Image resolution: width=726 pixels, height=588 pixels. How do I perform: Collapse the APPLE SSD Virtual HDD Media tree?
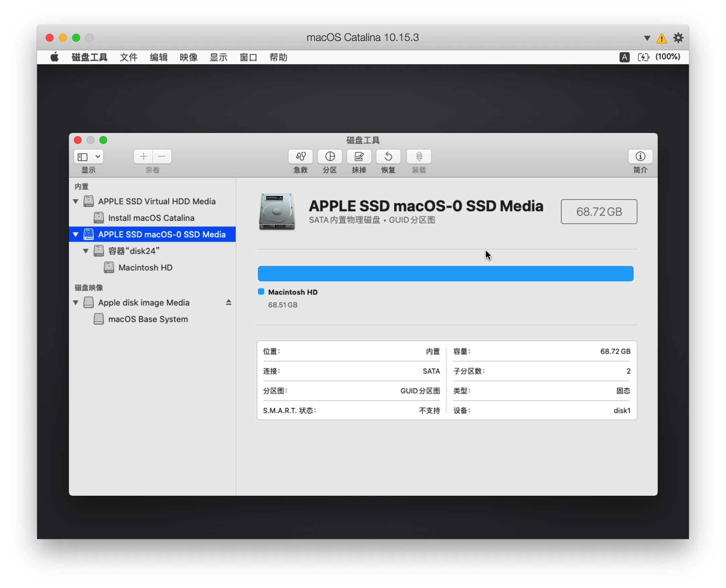(75, 201)
